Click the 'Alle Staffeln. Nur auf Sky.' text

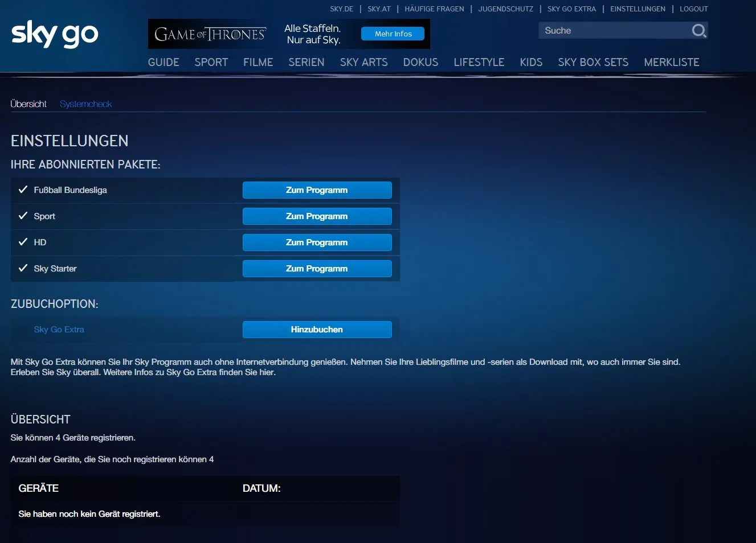click(313, 34)
